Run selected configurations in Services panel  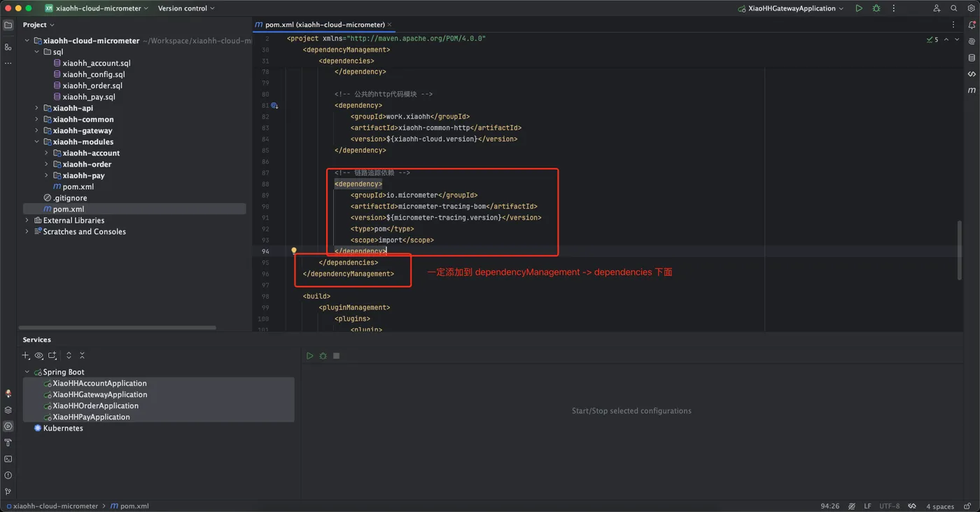pyautogui.click(x=309, y=356)
